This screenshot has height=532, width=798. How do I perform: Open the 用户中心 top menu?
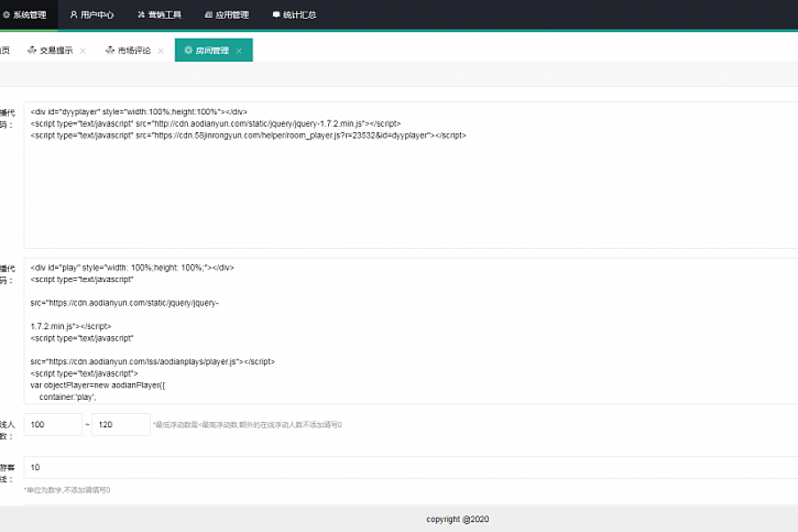92,15
